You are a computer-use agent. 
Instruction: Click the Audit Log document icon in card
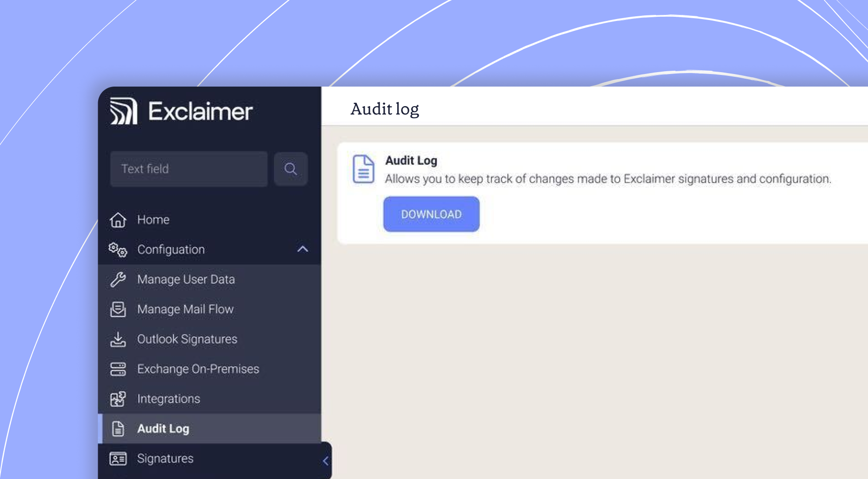coord(363,169)
